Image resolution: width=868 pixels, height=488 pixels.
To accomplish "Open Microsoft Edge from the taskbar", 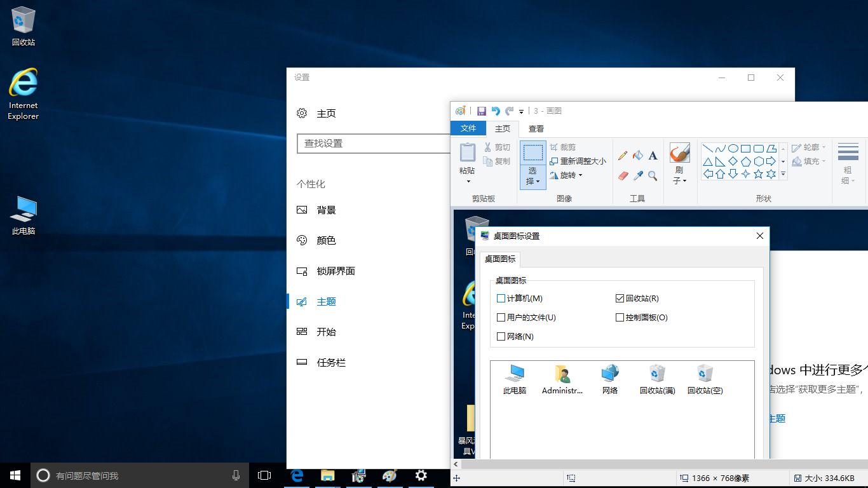I will pyautogui.click(x=296, y=475).
